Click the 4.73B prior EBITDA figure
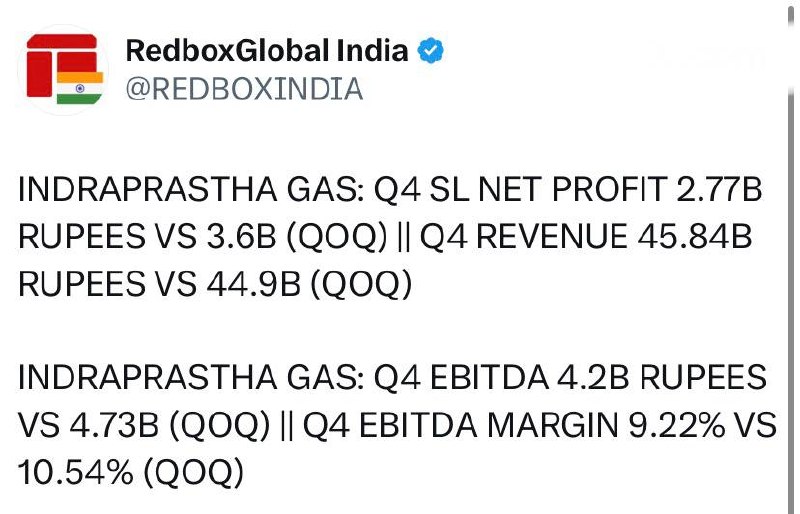The image size is (800, 514). pos(114,425)
